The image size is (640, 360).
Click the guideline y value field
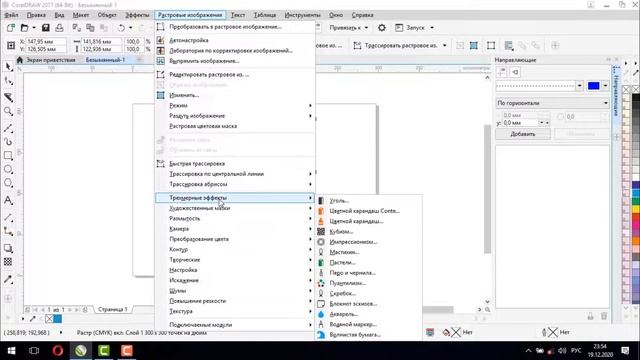click(x=520, y=123)
